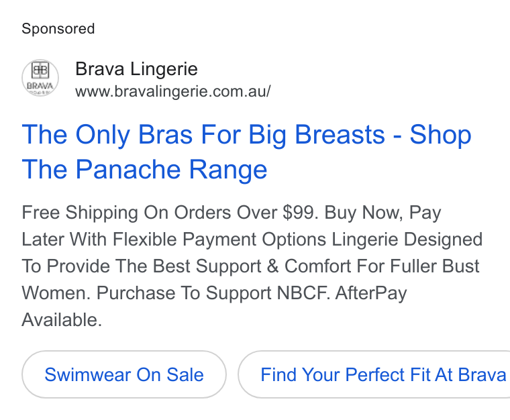The image size is (510, 420).
Task: Open 'Find Your Perfect Fit At Brava' sitelink
Action: pyautogui.click(x=374, y=374)
